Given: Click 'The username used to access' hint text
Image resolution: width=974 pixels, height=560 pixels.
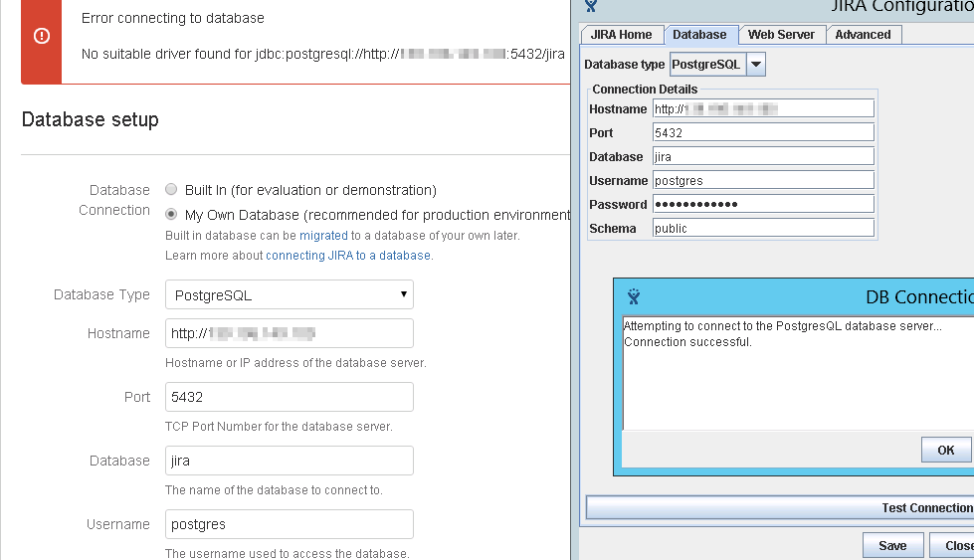Looking at the screenshot, I should [287, 553].
